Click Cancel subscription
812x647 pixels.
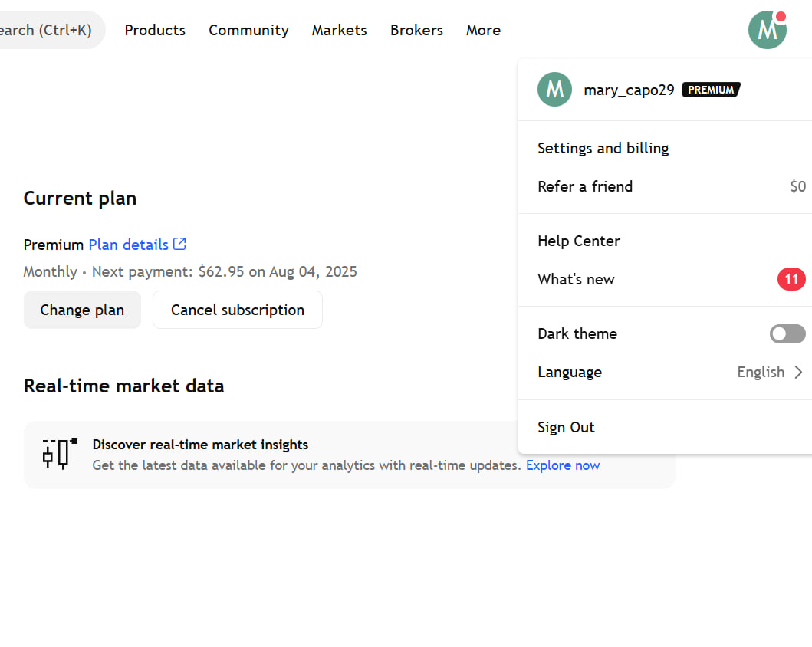tap(237, 310)
